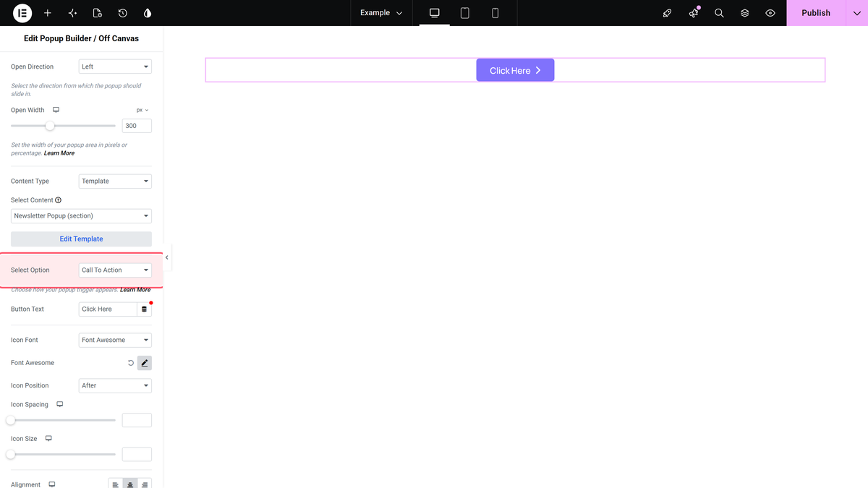
Task: Click the dynamic tags icon beside Button Text
Action: pyautogui.click(x=144, y=309)
